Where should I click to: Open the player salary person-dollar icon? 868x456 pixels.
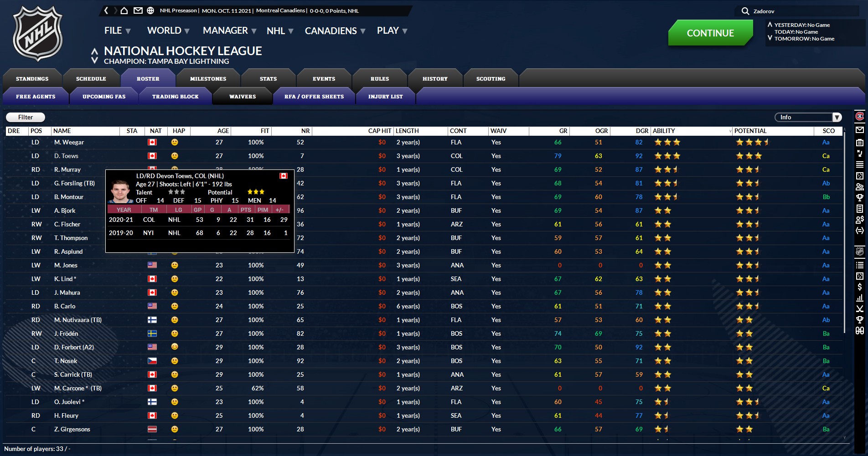pyautogui.click(x=860, y=220)
